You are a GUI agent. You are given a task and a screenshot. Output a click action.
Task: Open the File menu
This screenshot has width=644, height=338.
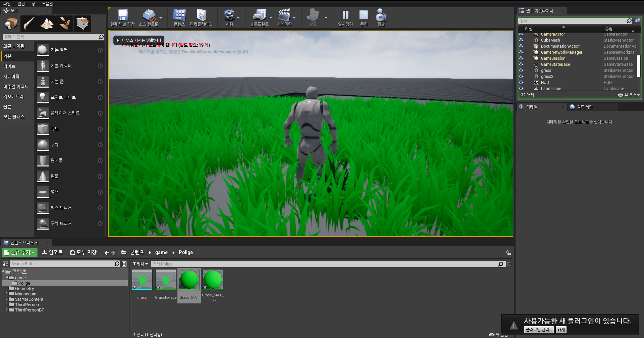(x=7, y=4)
